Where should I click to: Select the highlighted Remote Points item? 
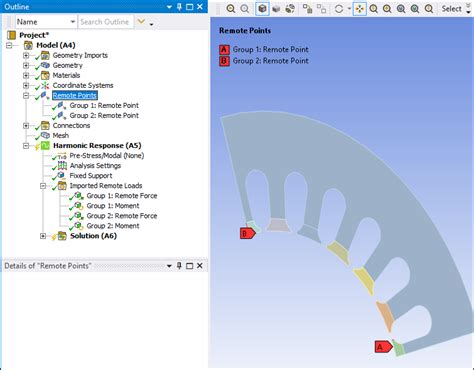pyautogui.click(x=75, y=95)
